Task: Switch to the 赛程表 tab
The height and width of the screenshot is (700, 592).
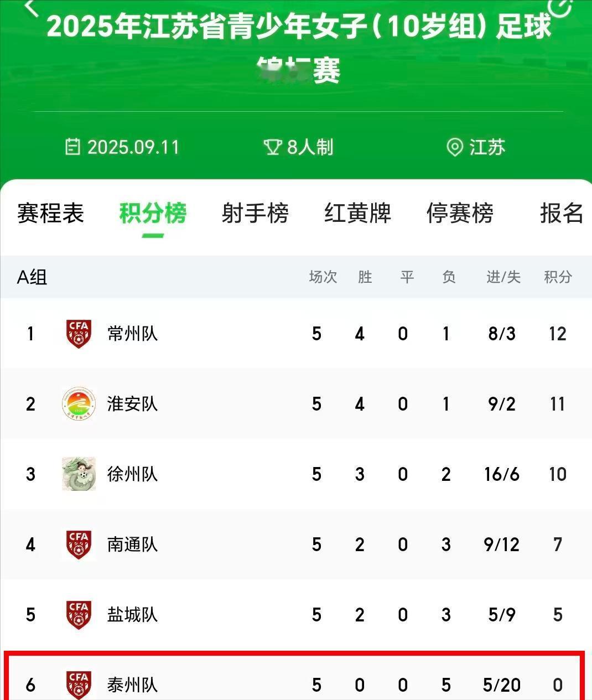Action: pos(50,213)
